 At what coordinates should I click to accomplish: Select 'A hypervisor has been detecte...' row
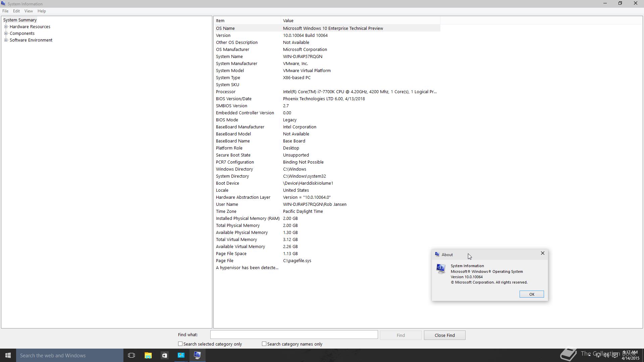pyautogui.click(x=327, y=268)
